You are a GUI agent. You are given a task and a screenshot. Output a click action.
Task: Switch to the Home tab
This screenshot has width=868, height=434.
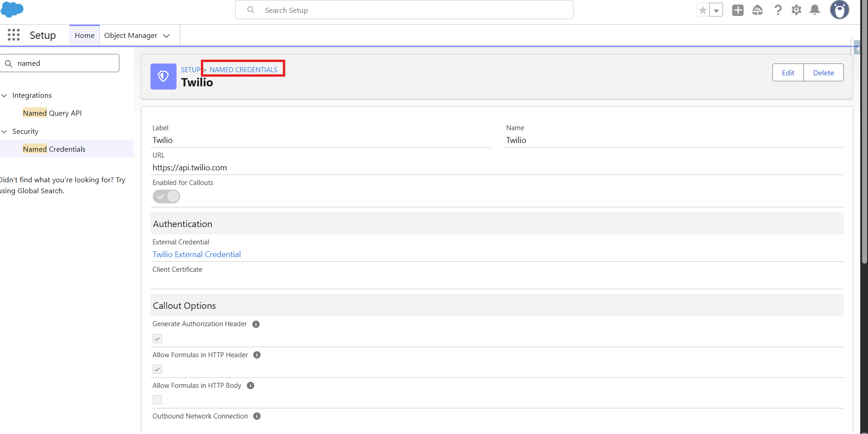pos(85,36)
